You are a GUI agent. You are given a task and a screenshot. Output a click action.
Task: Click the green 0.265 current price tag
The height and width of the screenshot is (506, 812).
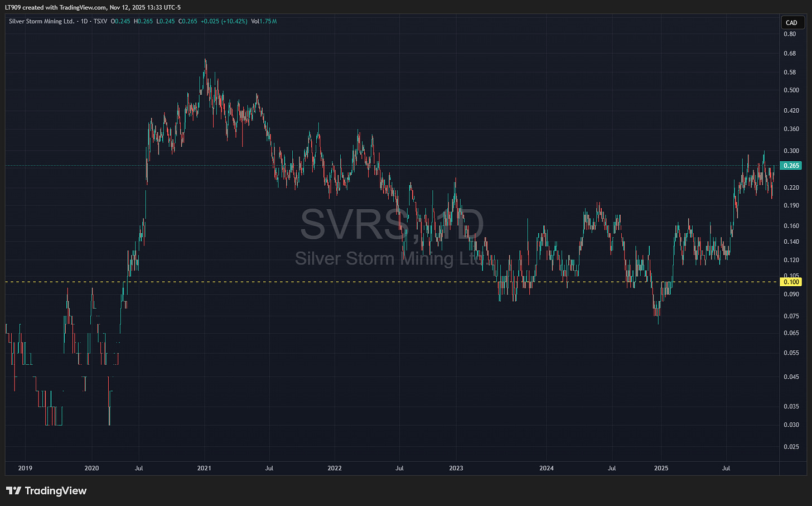point(791,166)
